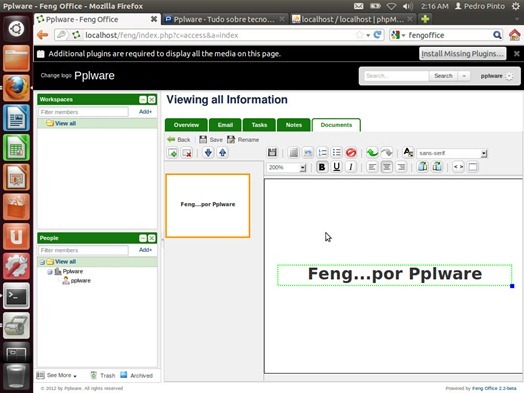
Task: Reload the page in Firefox
Action: 378,35
